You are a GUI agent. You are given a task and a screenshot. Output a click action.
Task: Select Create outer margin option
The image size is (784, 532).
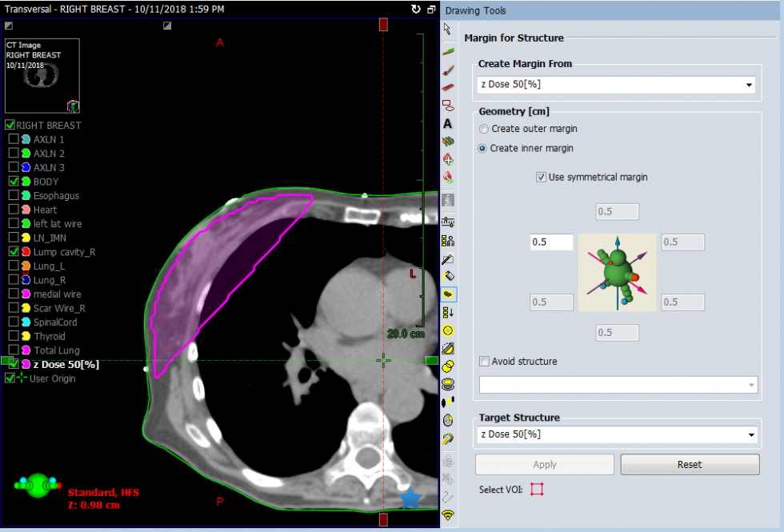[483, 129]
